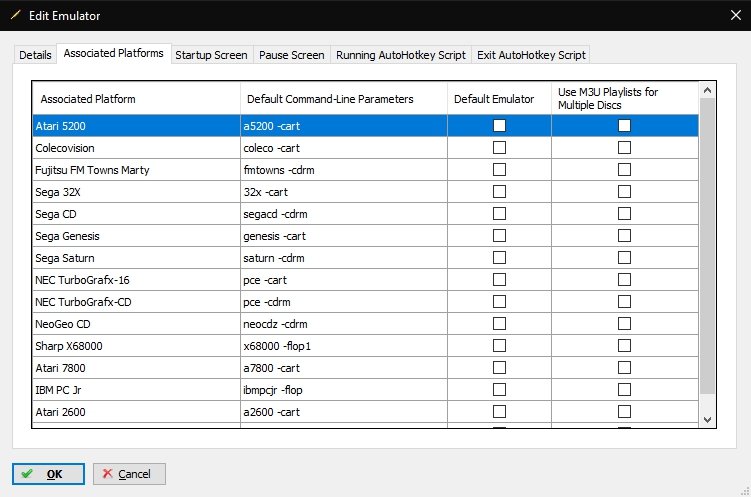Go to Exit AutoHotkey Script tab
This screenshot has height=497, width=751.
[x=531, y=55]
